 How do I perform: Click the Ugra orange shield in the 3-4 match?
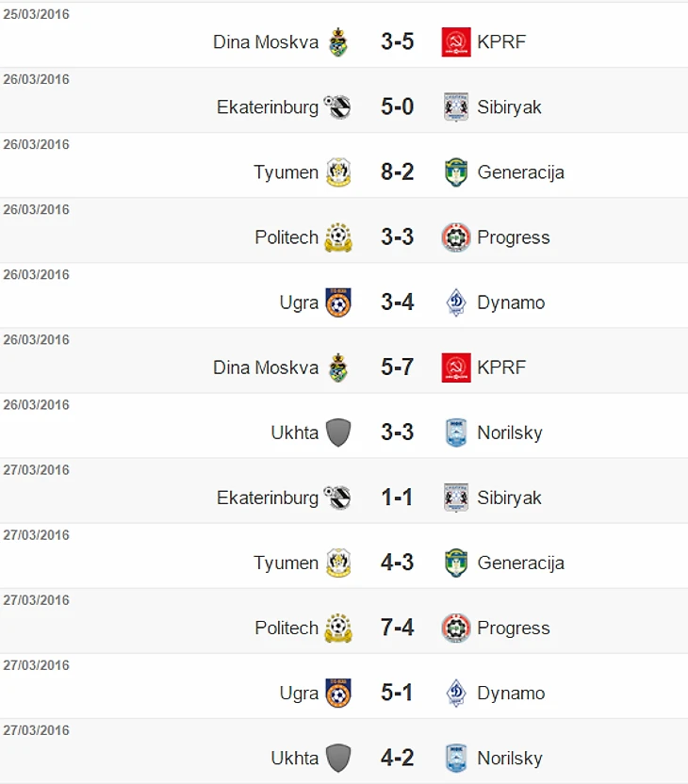tap(338, 302)
